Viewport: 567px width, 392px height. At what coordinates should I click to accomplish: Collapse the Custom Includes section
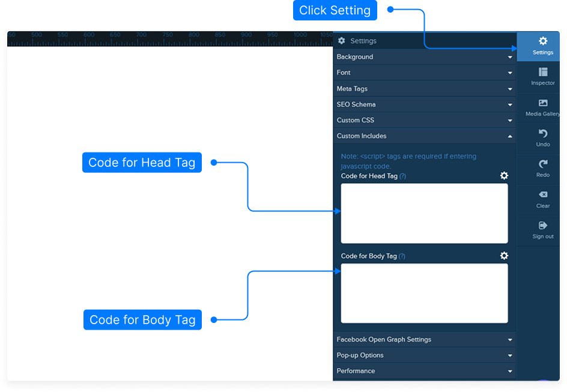424,136
